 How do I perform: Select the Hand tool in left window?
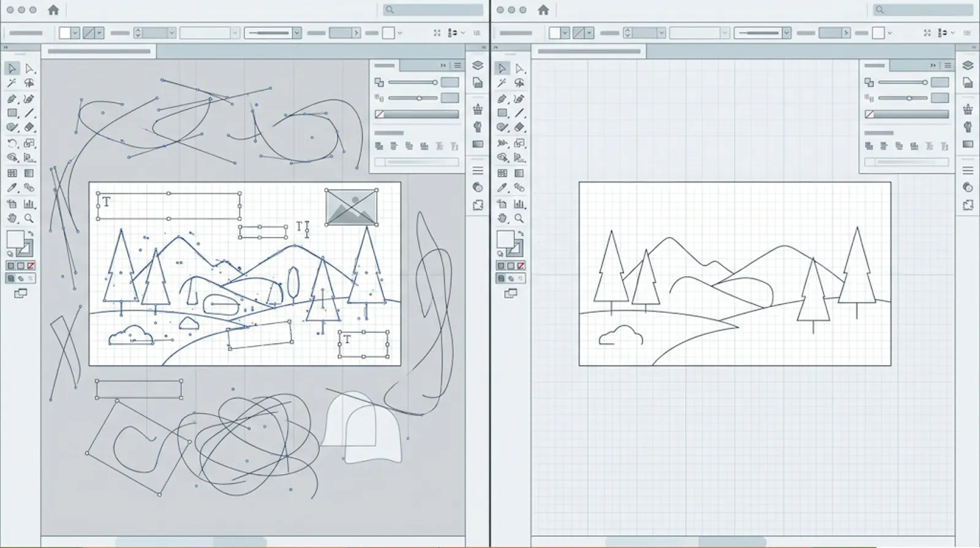point(12,218)
